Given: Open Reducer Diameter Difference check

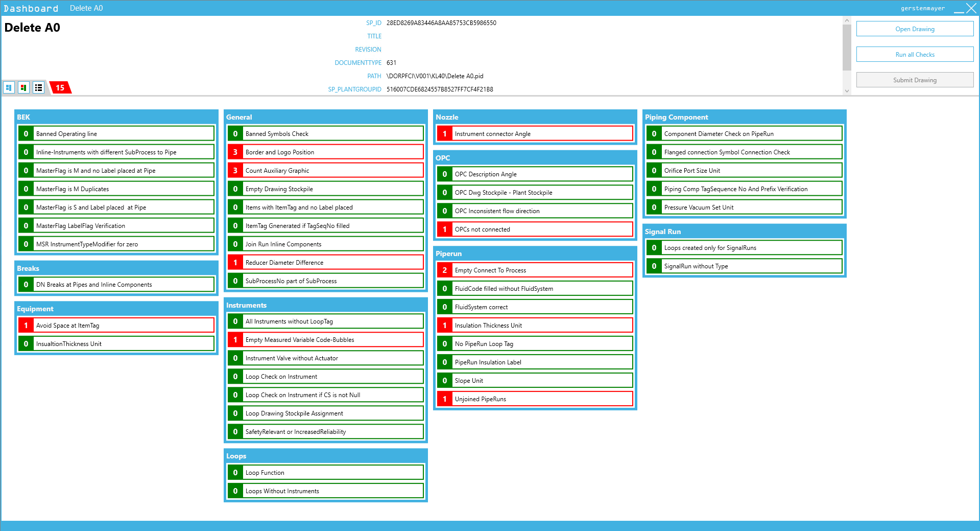Looking at the screenshot, I should click(333, 263).
